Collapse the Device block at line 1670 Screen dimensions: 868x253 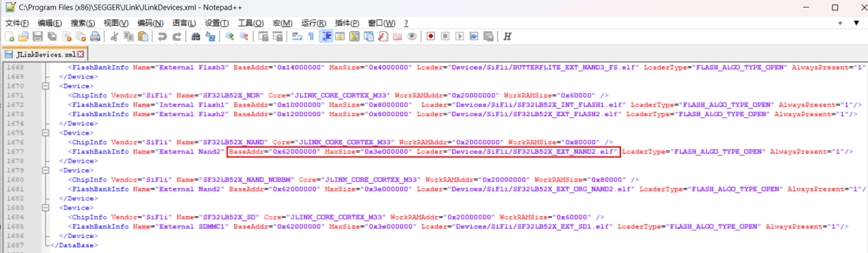46,86
